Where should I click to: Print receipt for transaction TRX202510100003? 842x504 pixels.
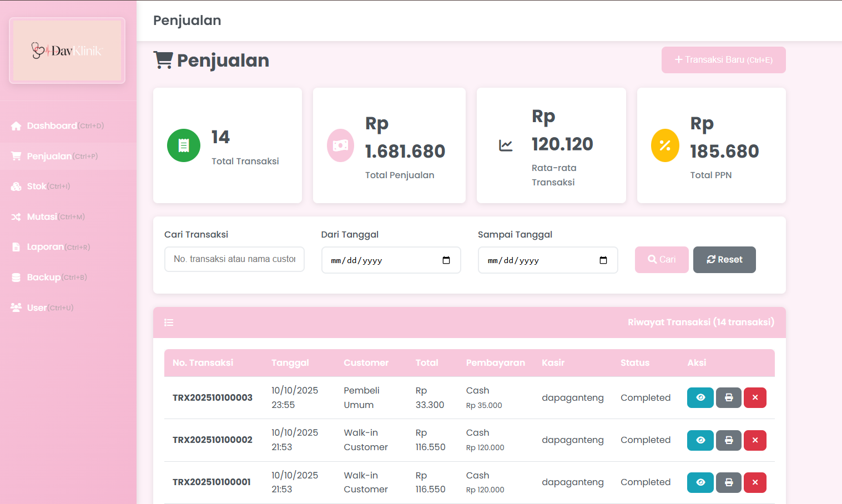click(728, 397)
